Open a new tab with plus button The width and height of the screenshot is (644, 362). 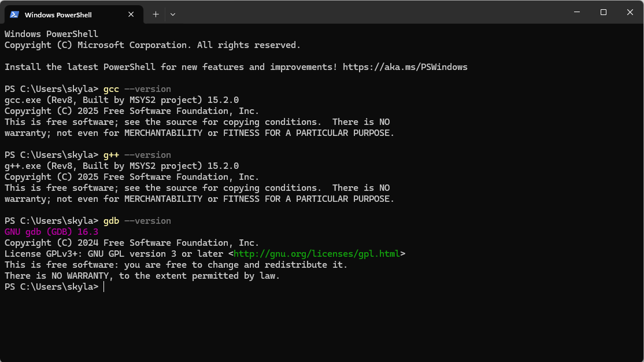pyautogui.click(x=156, y=14)
